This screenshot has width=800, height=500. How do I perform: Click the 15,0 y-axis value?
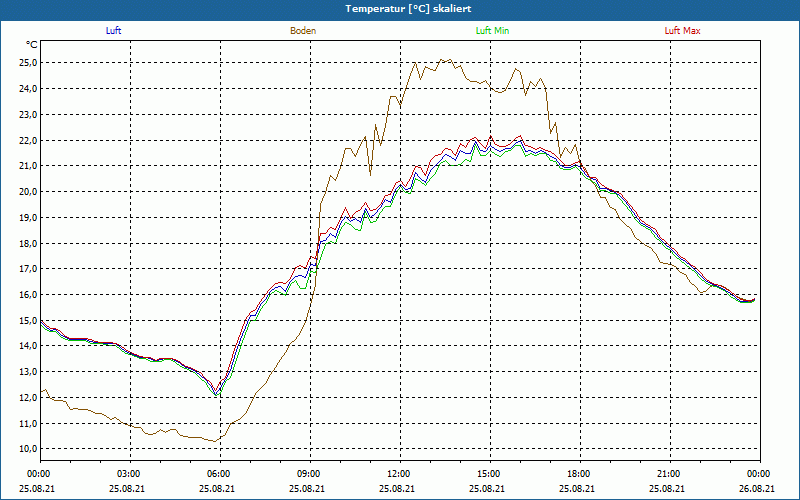29,320
